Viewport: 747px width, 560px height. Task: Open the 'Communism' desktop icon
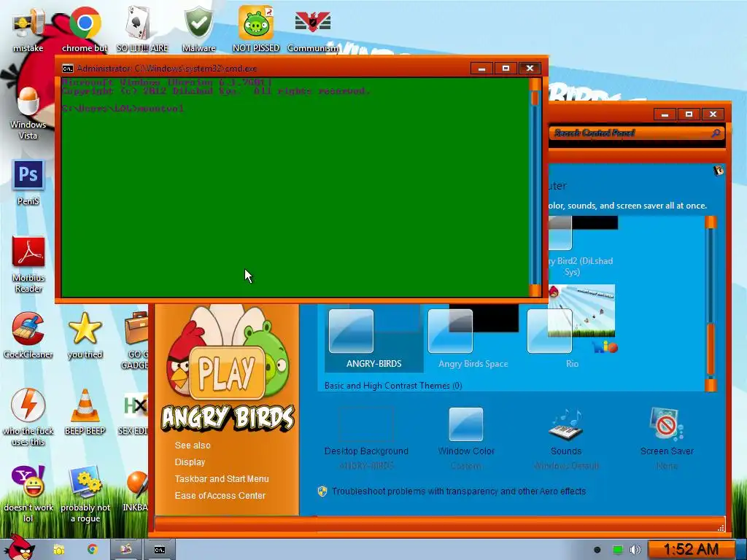click(313, 28)
